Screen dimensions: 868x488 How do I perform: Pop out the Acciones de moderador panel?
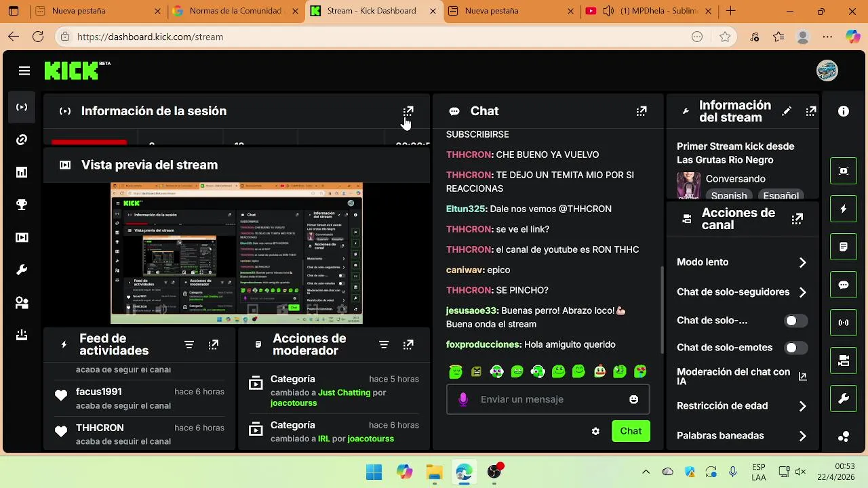tap(408, 344)
